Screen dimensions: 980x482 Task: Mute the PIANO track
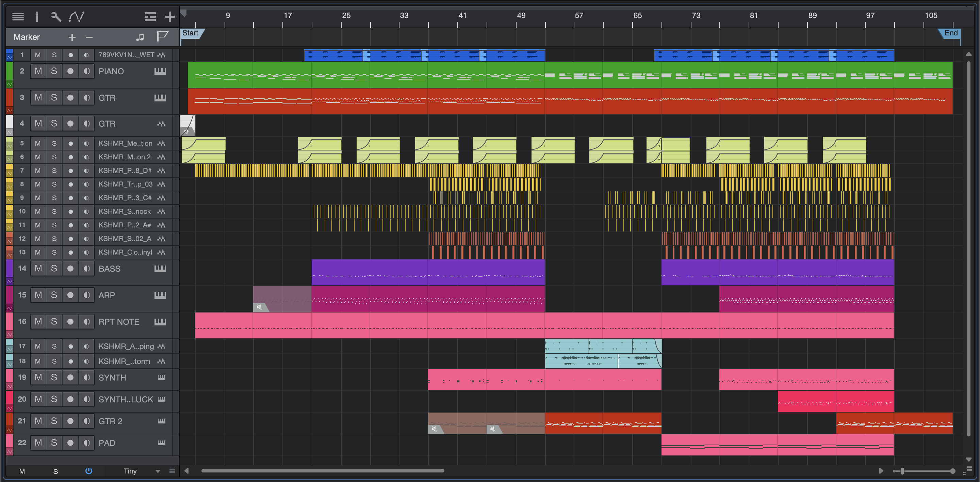click(38, 71)
